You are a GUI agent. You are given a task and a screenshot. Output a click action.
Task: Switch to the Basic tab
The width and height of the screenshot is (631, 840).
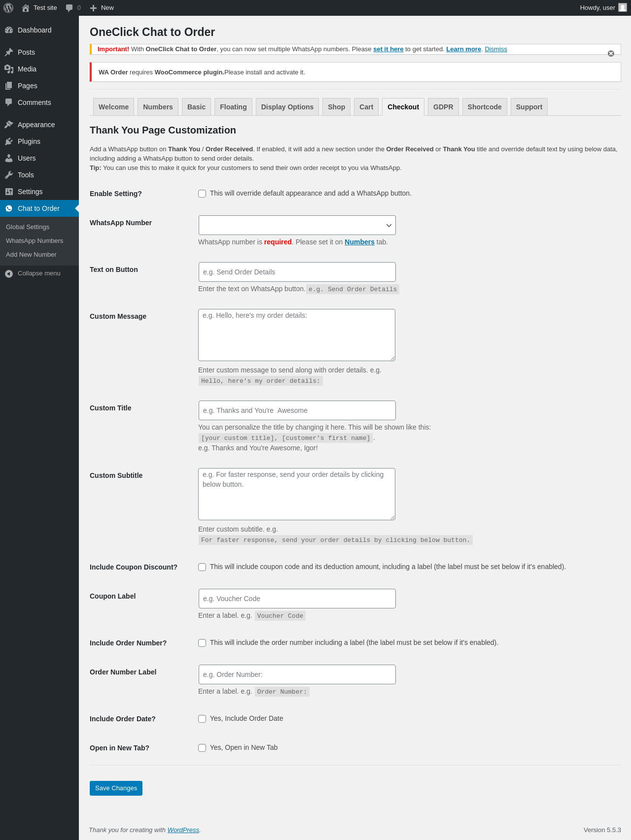[196, 107]
